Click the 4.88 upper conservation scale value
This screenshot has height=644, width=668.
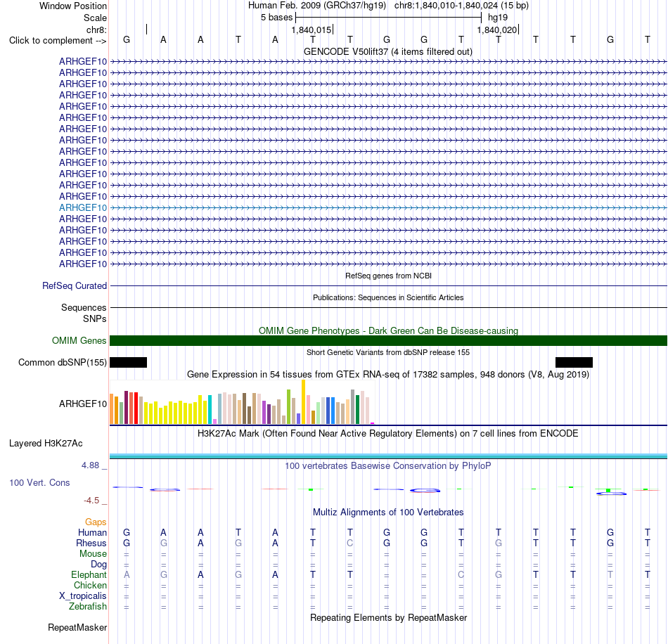[90, 465]
